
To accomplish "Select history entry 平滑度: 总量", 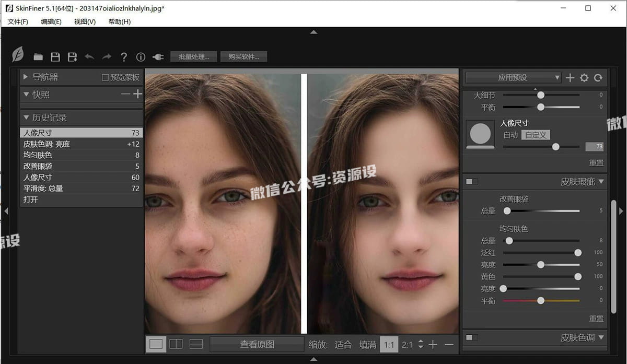I will point(81,188).
